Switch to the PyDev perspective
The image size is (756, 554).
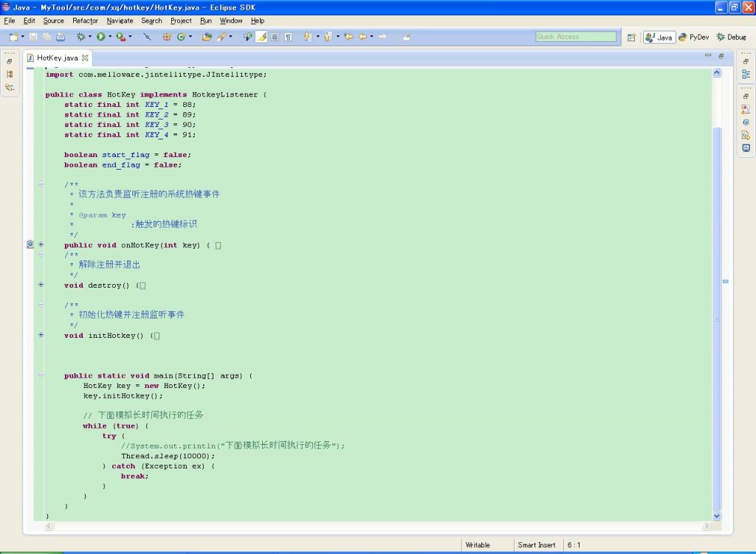(693, 37)
